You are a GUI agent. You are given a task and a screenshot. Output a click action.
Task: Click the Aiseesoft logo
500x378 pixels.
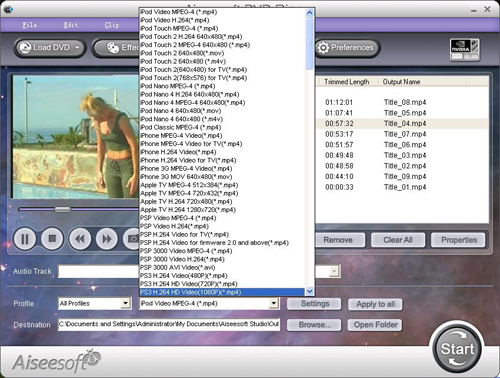click(57, 361)
